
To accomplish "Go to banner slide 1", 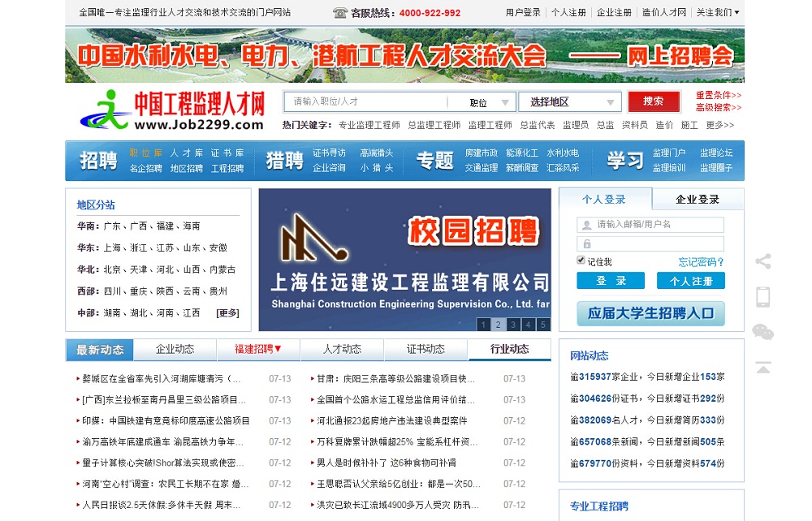I will click(483, 325).
